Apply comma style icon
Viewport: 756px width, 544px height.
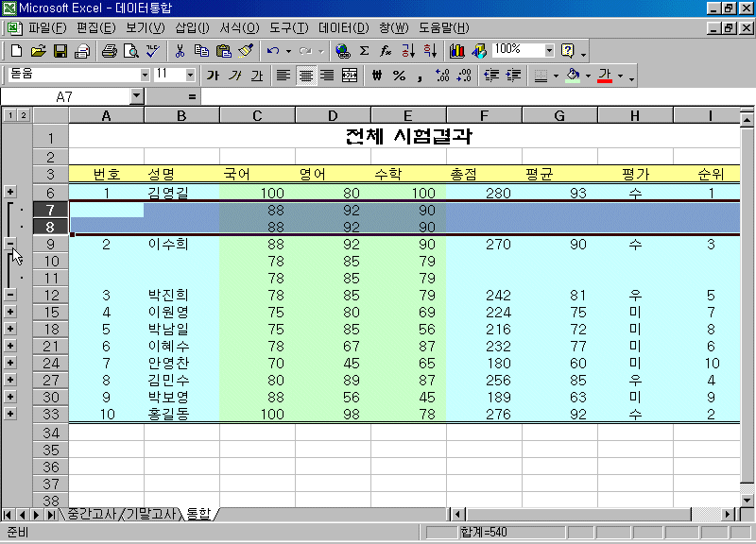(420, 76)
